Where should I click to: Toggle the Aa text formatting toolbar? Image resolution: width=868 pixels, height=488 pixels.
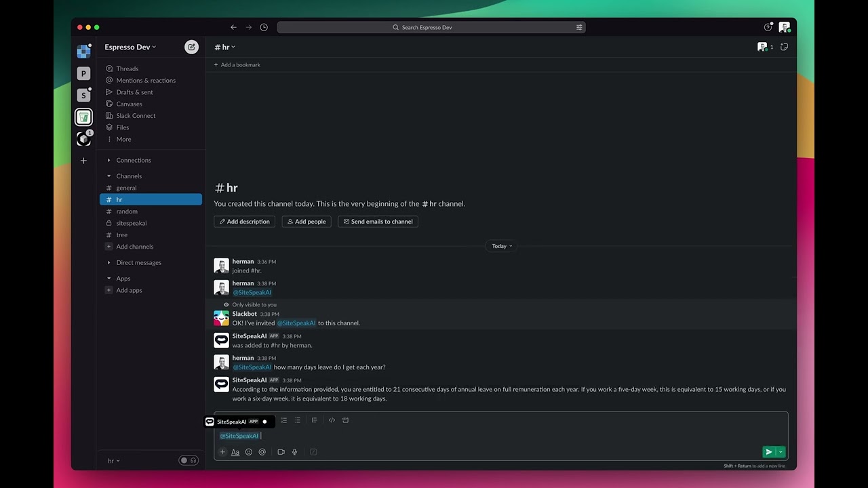tap(235, 452)
